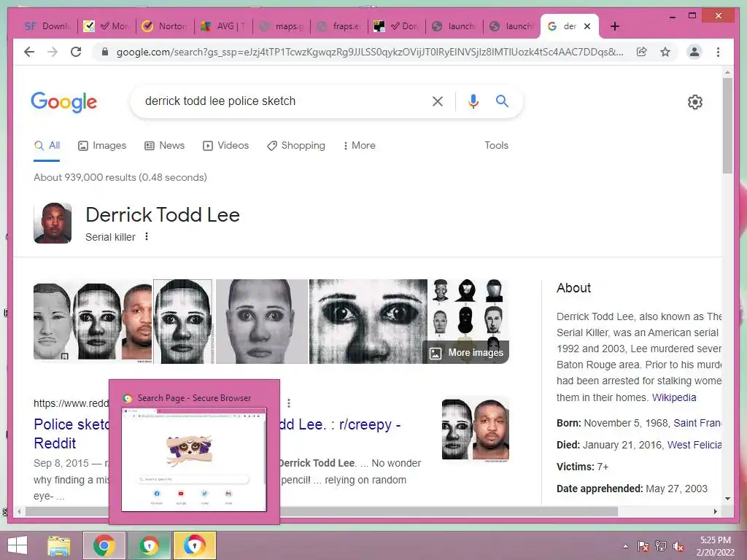Click the scroll-right arrow on horizontal scrollbar
The image size is (747, 560).
click(x=715, y=511)
